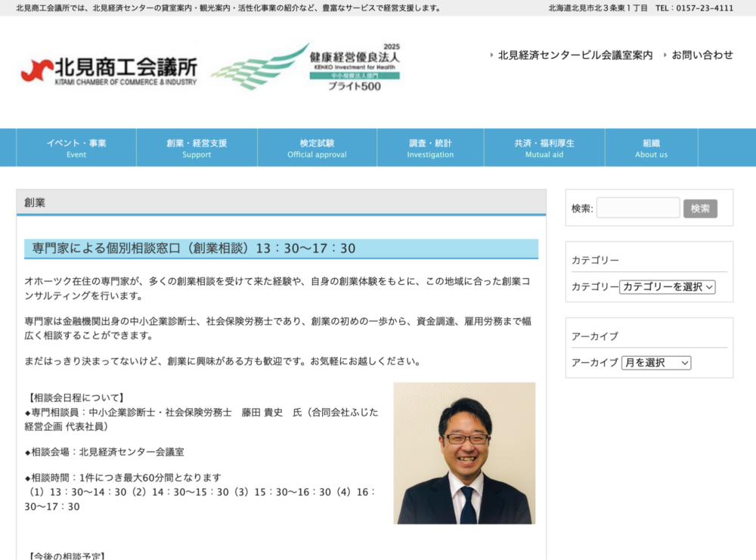This screenshot has width=756, height=560.
Task: Click the address 北海道北見市北３条東１丁目
Action: click(x=598, y=8)
